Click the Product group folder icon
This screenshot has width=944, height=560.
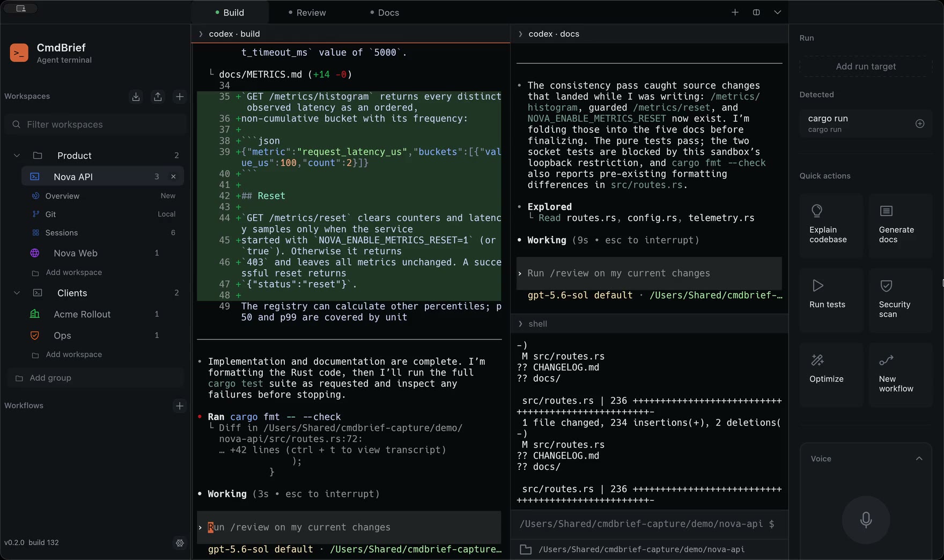(38, 156)
